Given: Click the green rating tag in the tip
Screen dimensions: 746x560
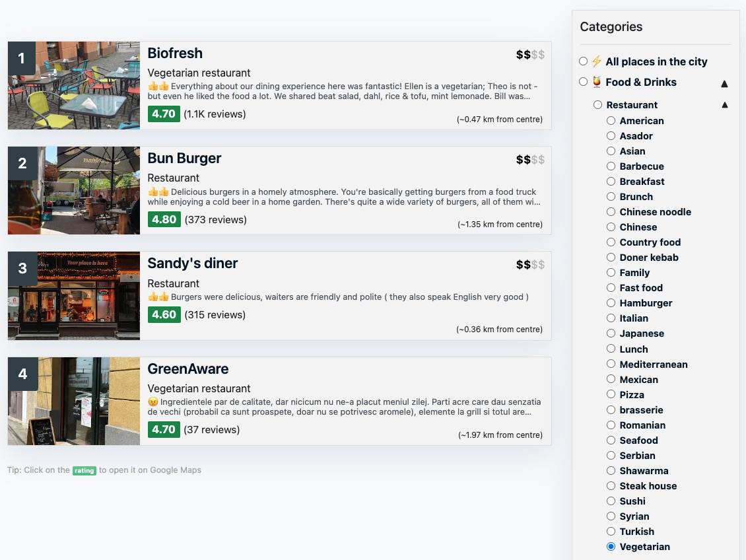Looking at the screenshot, I should coord(84,471).
